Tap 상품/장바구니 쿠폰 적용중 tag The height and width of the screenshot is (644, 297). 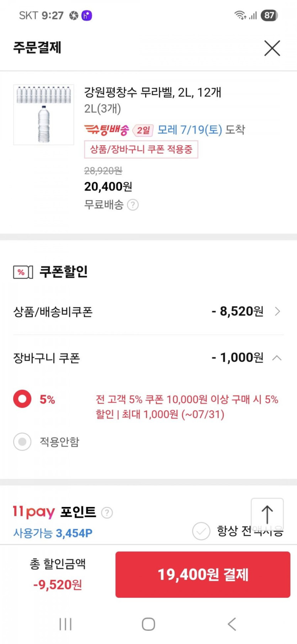pos(141,150)
